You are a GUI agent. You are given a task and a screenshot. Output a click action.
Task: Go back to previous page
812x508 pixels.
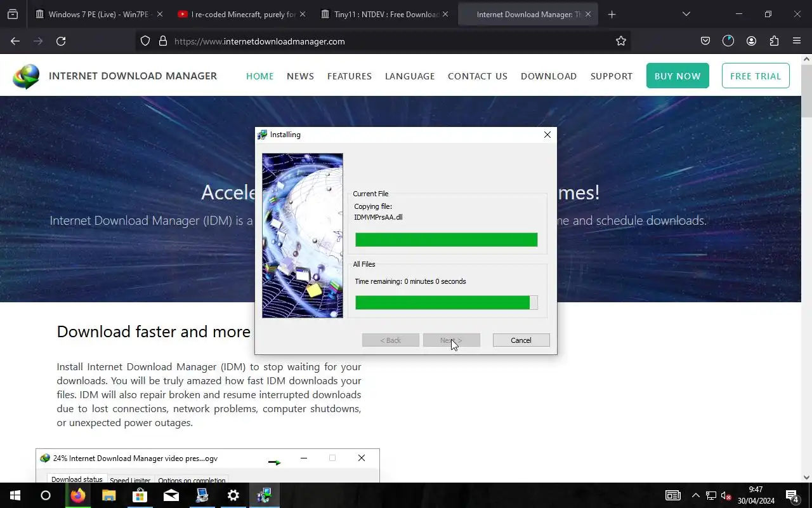coord(15,41)
